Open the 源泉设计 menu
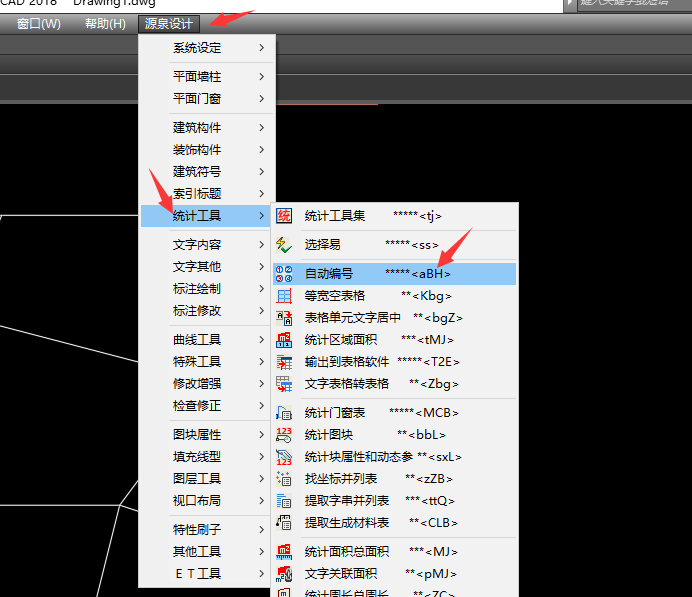Viewport: 692px width, 597px height. tap(169, 24)
